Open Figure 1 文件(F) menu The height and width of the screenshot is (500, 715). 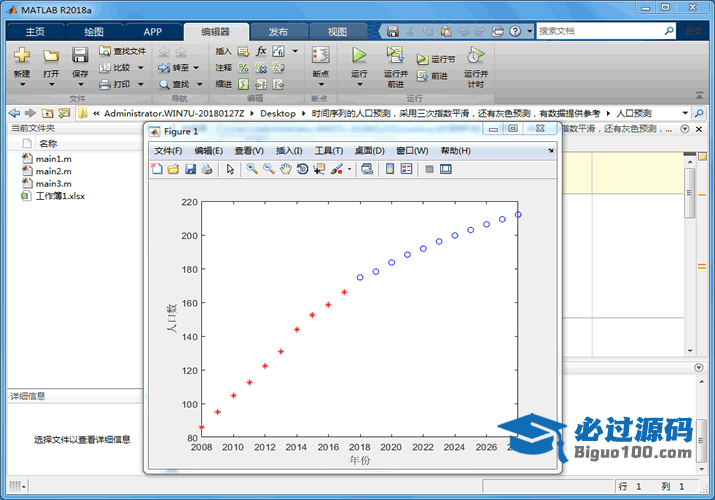[168, 151]
